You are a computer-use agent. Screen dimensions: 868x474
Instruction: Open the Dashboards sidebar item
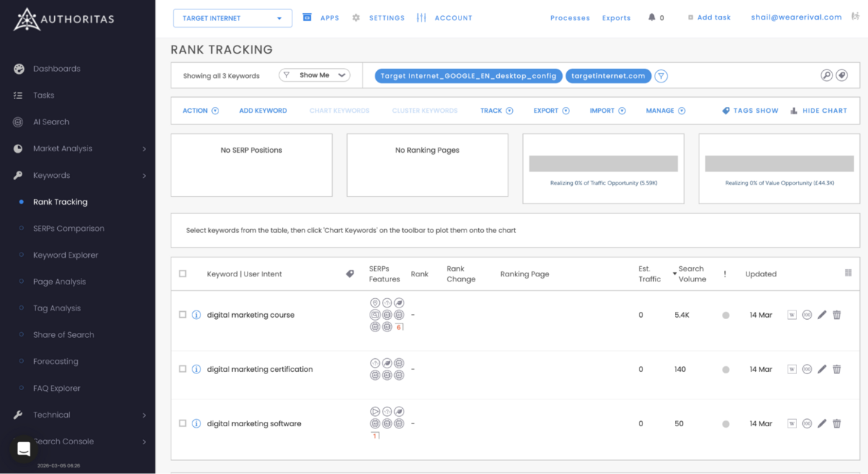(x=56, y=69)
